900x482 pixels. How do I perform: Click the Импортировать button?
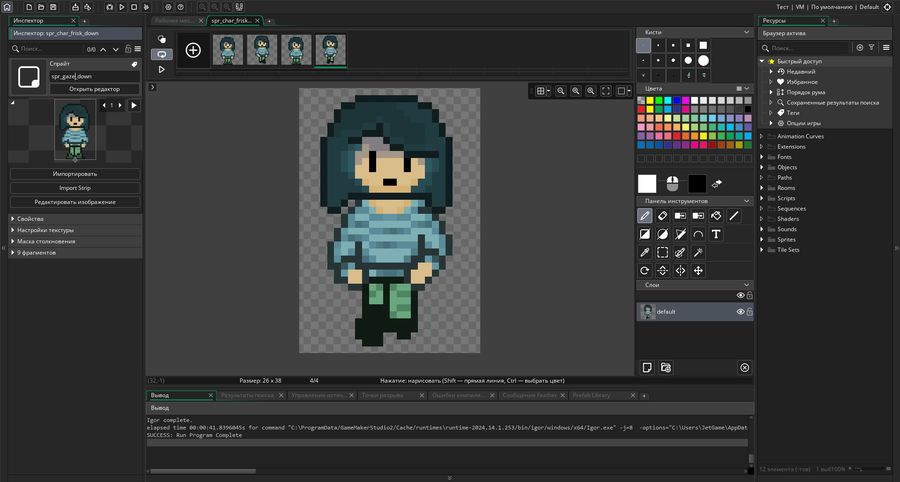point(75,174)
